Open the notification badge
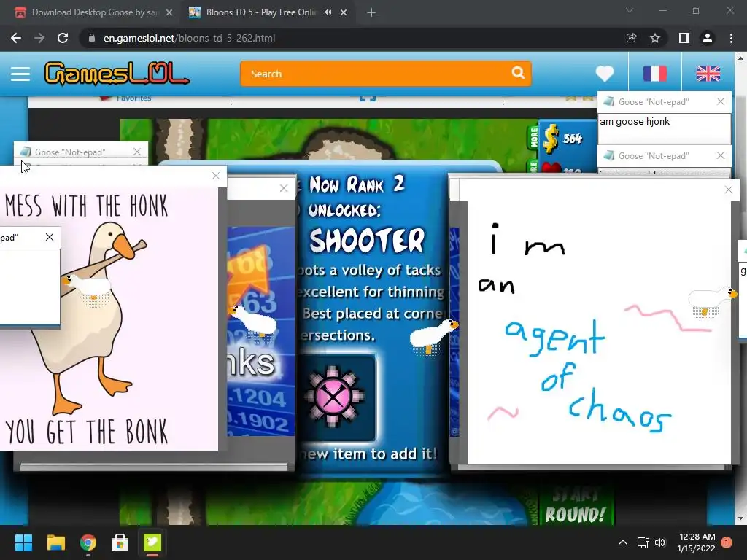The width and height of the screenshot is (747, 560). click(727, 542)
